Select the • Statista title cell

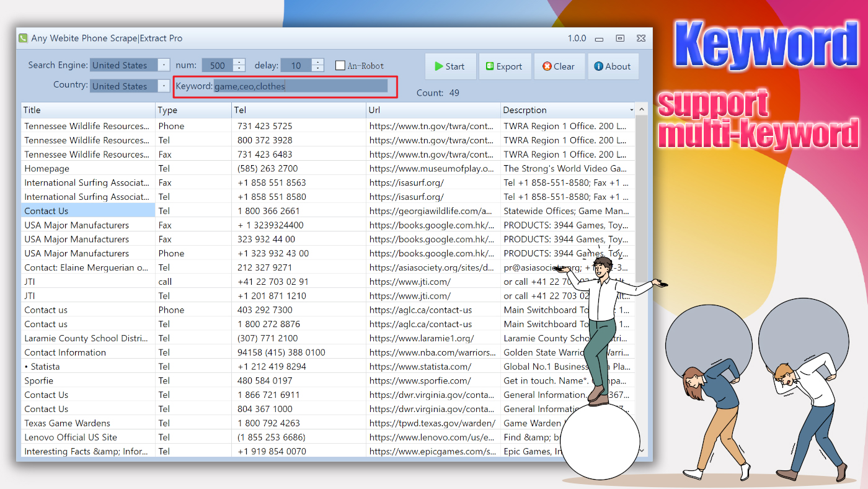tap(88, 366)
